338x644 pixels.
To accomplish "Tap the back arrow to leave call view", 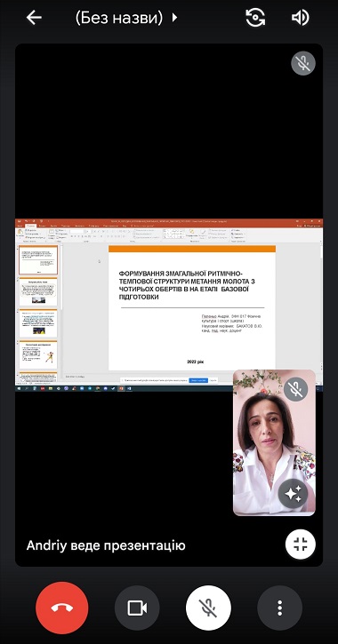I will point(34,18).
